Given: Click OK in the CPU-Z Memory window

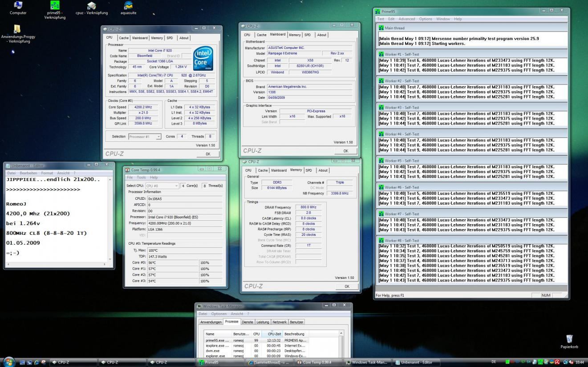Looking at the screenshot, I should pos(347,286).
